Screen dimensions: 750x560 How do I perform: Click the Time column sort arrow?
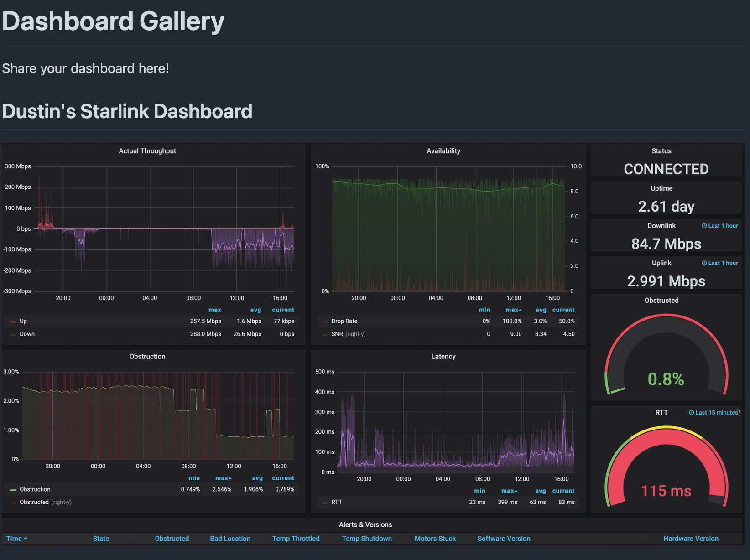coord(26,539)
